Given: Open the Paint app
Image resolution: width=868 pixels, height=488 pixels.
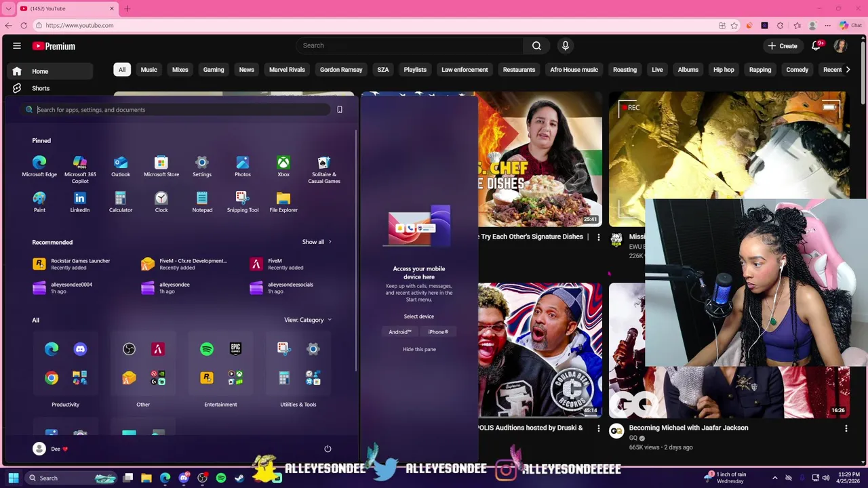Looking at the screenshot, I should [39, 202].
